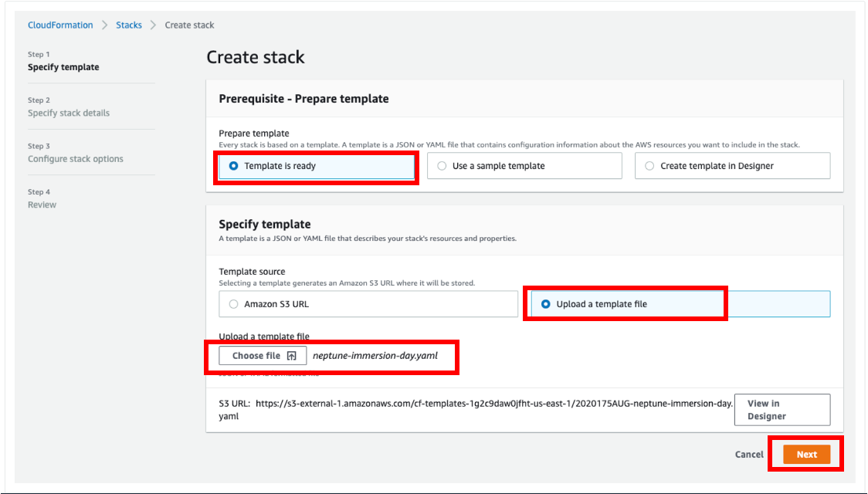Screen dimensions: 868x494
Task: Click the chevron after Stacks breadcrumb
Action: (x=154, y=25)
